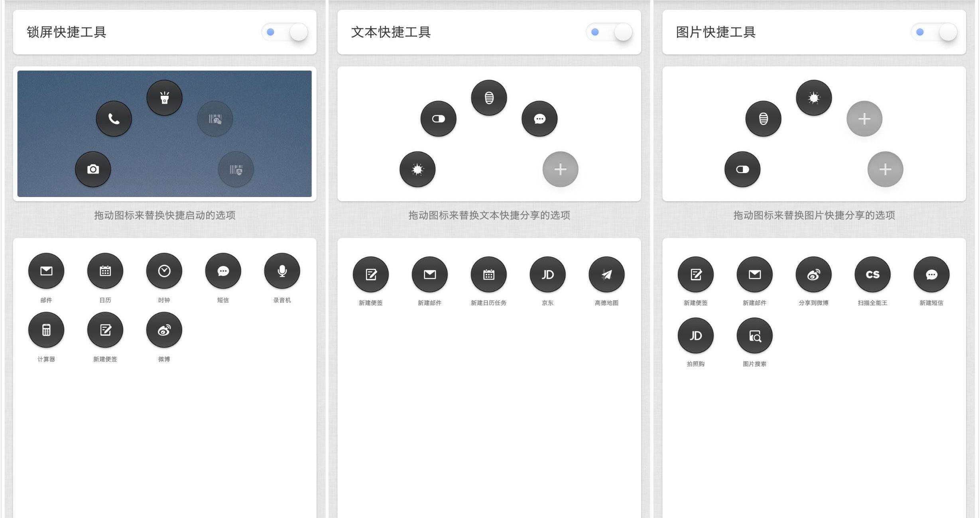The height and width of the screenshot is (518, 980).
Task: Click striped capsule icon in image tools panel
Action: pyautogui.click(x=764, y=119)
